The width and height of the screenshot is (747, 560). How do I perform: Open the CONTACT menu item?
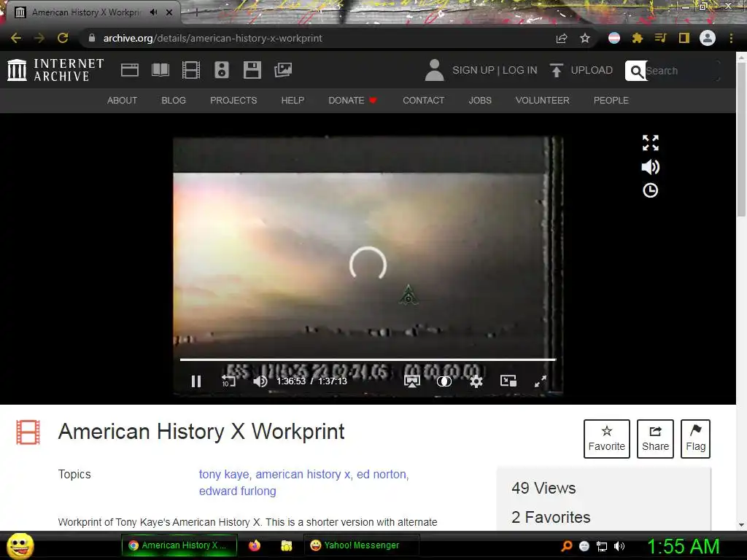coord(424,101)
